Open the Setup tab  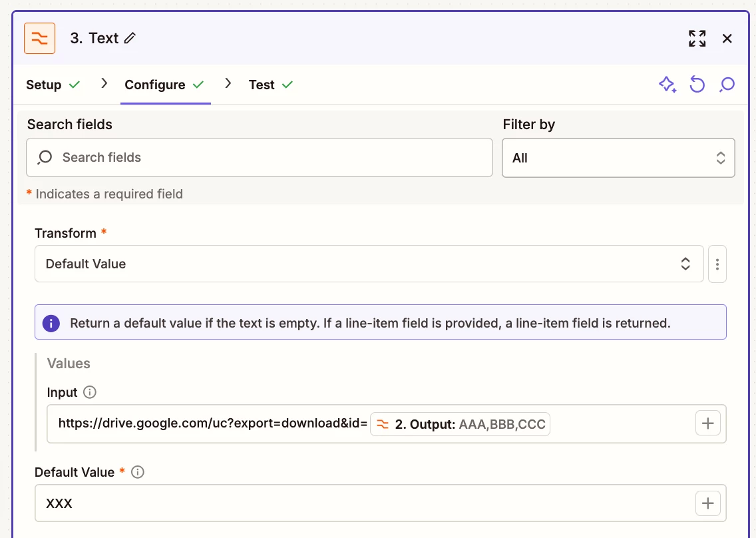(x=44, y=85)
